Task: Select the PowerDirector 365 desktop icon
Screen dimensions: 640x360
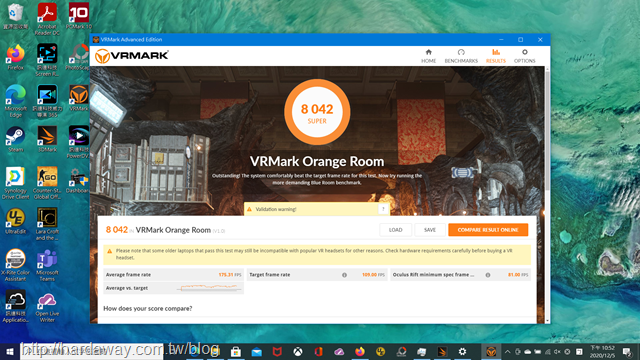Action: point(47,101)
